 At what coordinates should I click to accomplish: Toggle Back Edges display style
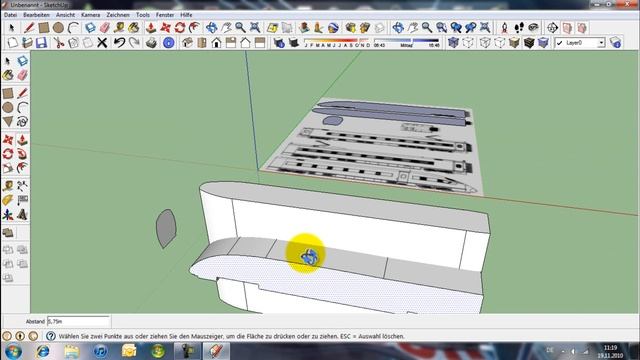pyautogui.click(x=468, y=42)
